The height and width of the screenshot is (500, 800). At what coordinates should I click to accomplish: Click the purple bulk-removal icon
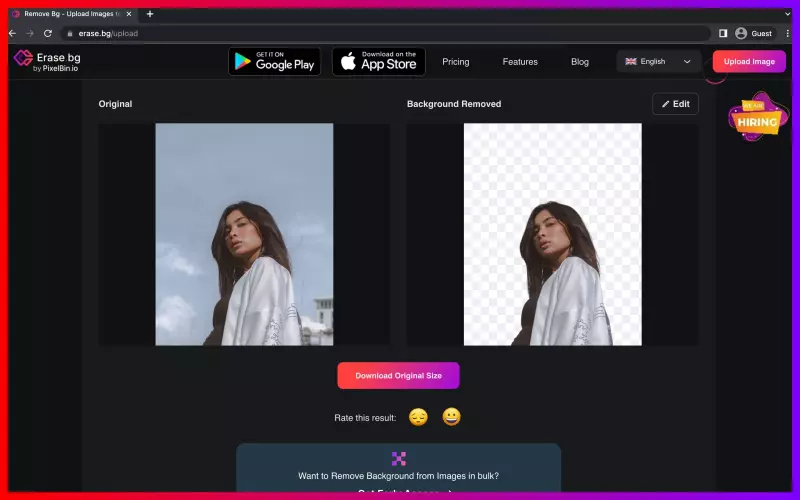(399, 459)
